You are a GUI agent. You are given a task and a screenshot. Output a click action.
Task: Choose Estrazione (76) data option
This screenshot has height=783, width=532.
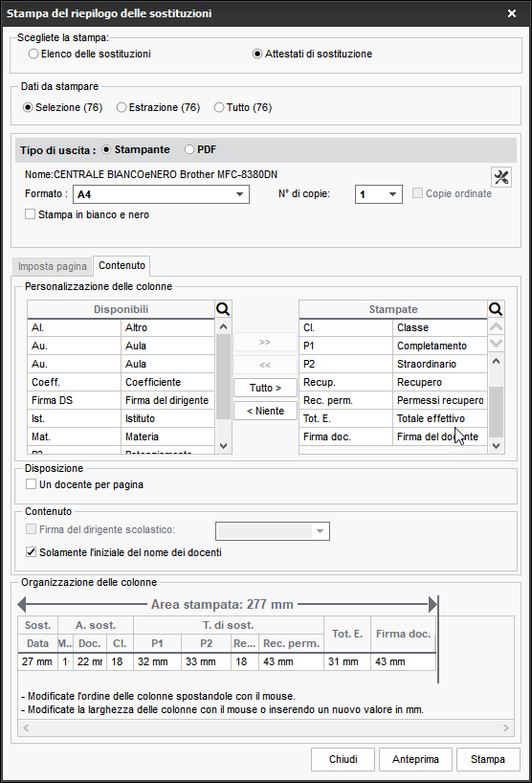(x=158, y=107)
